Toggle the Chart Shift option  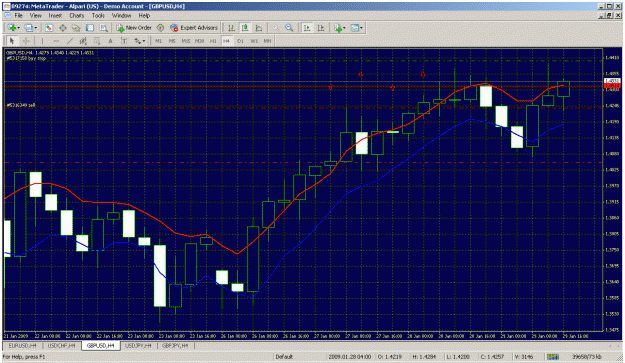pos(320,28)
